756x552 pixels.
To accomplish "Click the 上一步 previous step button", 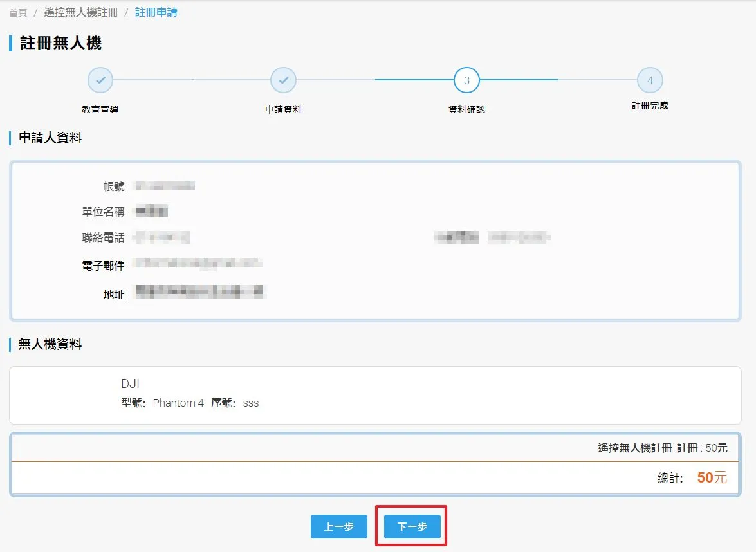I will [x=339, y=526].
